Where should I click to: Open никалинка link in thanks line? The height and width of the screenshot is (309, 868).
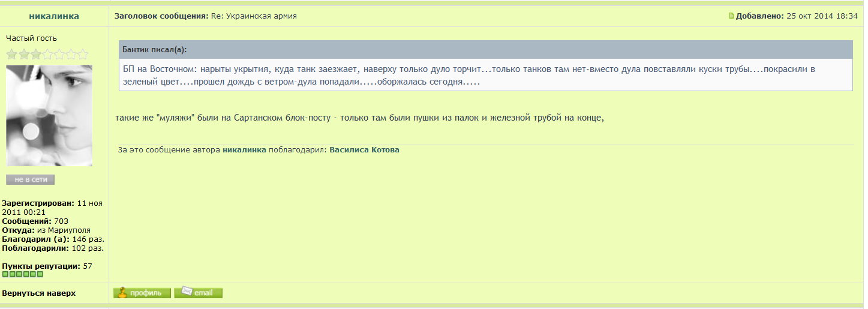click(x=244, y=150)
